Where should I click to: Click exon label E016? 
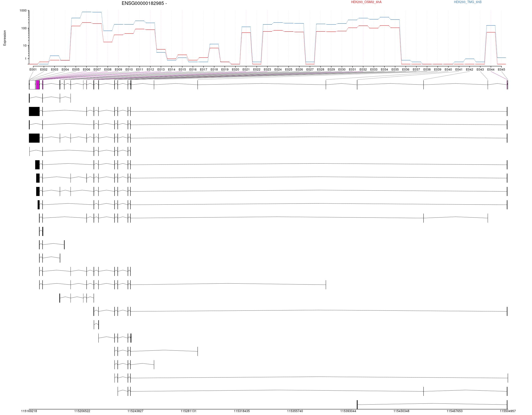pos(193,69)
